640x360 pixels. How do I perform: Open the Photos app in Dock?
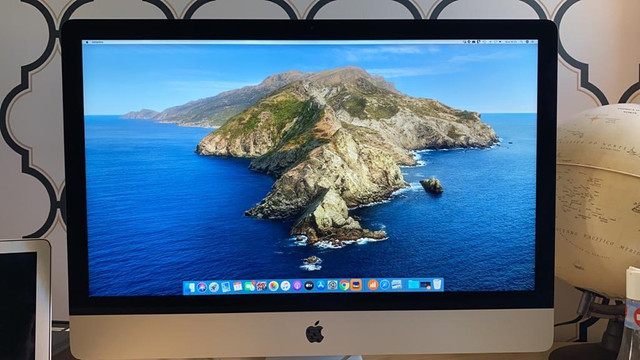click(x=273, y=286)
